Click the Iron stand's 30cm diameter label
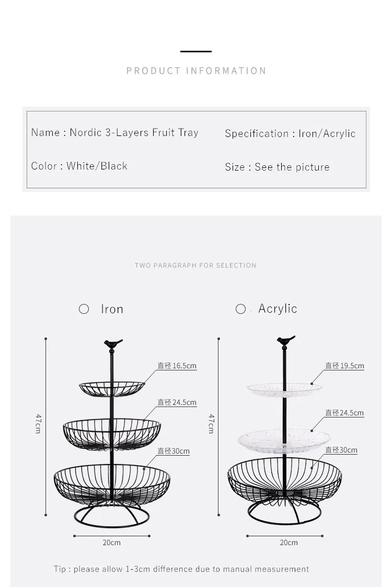This screenshot has width=392, height=587. 173,451
